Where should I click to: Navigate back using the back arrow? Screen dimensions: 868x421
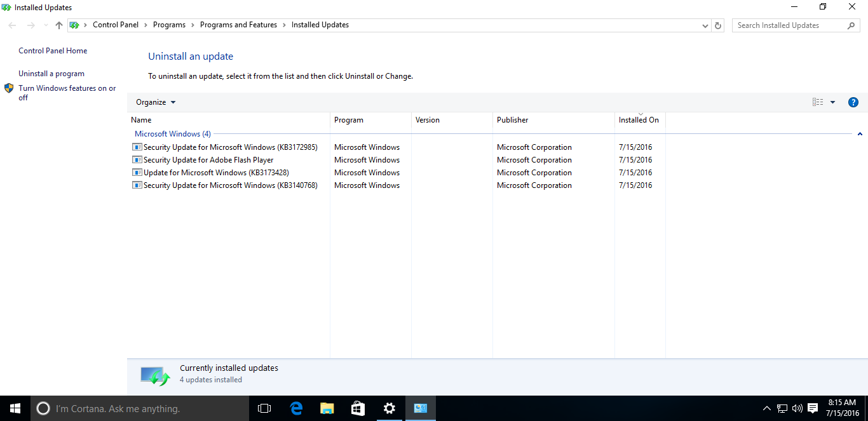tap(11, 25)
